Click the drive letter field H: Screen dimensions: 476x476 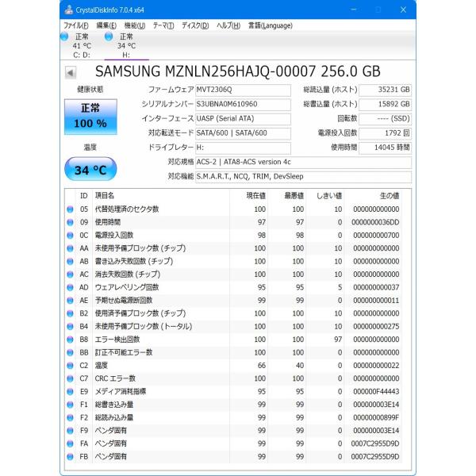pyautogui.click(x=243, y=148)
